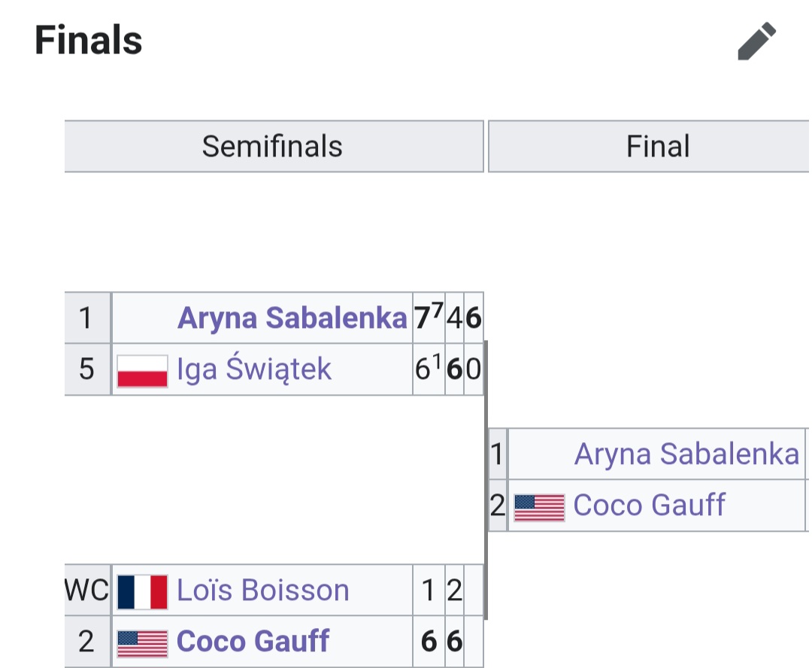812x668 pixels.
Task: Click Świątek's third-set score of 0
Action: pyautogui.click(x=473, y=370)
